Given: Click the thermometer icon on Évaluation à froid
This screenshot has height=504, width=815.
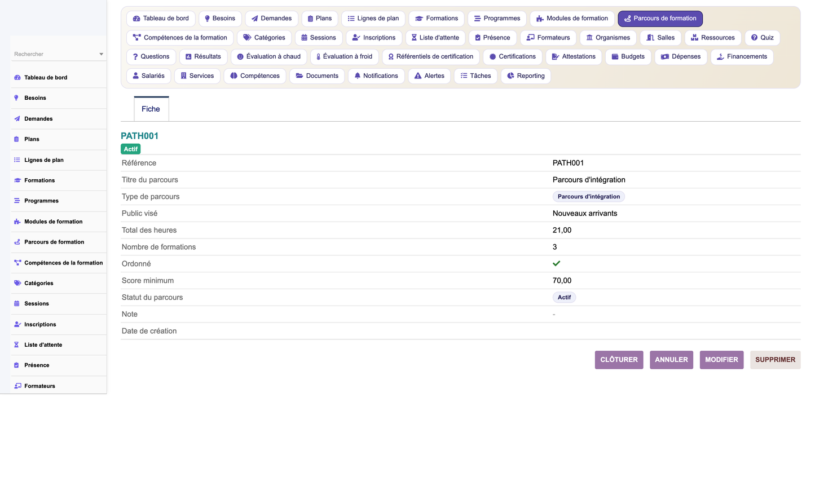Looking at the screenshot, I should point(318,56).
